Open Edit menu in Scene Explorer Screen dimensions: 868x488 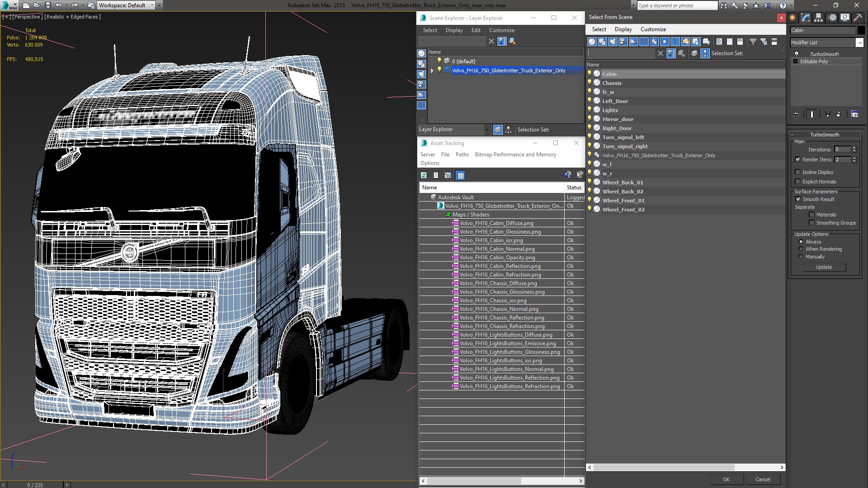pyautogui.click(x=476, y=30)
